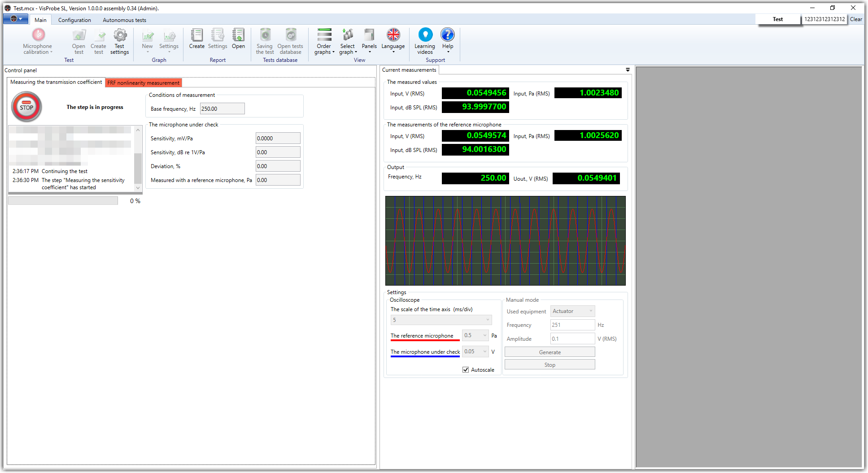Switch to the Configuration ribbon tab
868x473 pixels.
click(x=74, y=20)
